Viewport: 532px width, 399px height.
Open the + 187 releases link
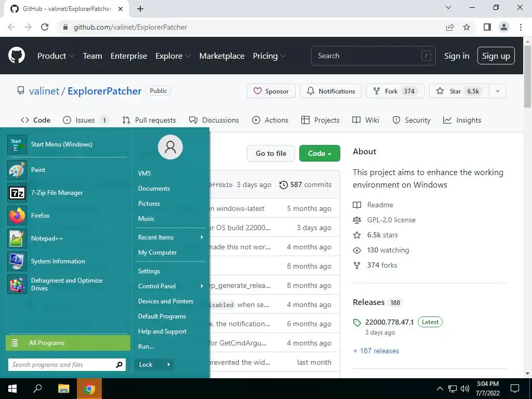coord(376,351)
